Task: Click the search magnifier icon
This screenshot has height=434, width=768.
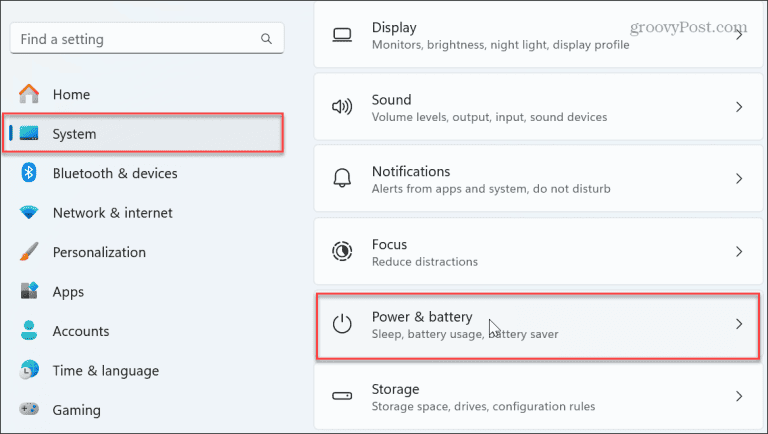Action: [266, 39]
